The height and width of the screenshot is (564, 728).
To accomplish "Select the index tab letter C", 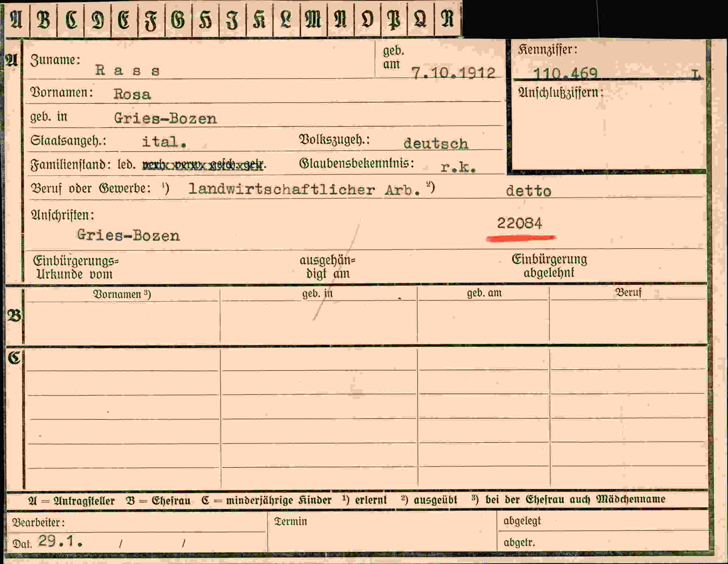I will (x=71, y=20).
